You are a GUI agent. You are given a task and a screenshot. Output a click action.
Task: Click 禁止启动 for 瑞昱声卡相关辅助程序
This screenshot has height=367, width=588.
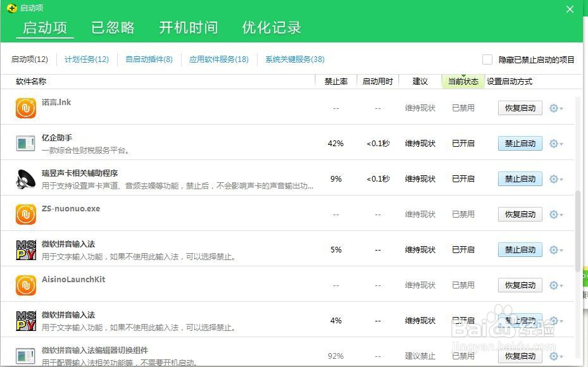click(x=520, y=179)
